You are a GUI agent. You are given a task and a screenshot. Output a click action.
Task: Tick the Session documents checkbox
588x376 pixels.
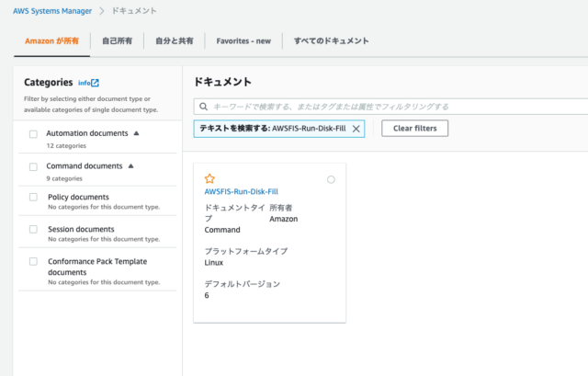tap(33, 230)
